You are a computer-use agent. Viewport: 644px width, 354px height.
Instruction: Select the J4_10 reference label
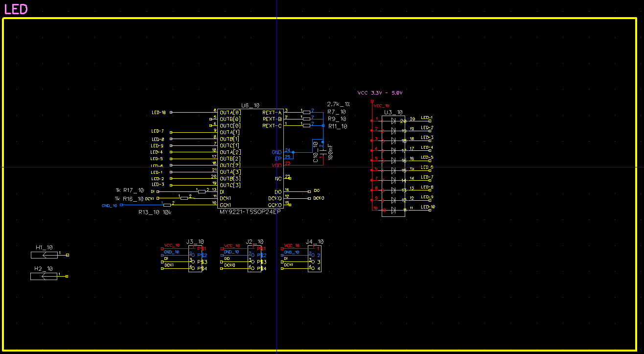click(315, 242)
